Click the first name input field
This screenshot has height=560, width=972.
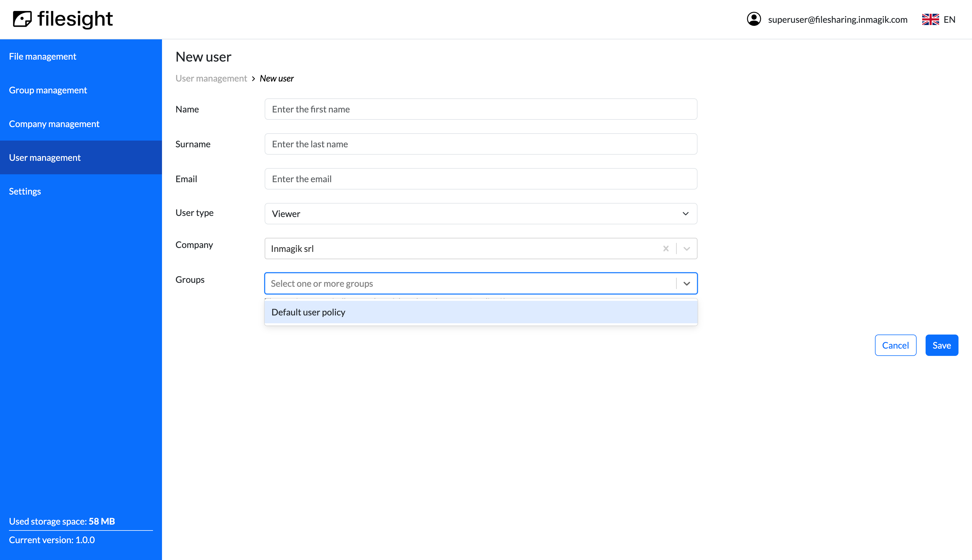pyautogui.click(x=480, y=109)
